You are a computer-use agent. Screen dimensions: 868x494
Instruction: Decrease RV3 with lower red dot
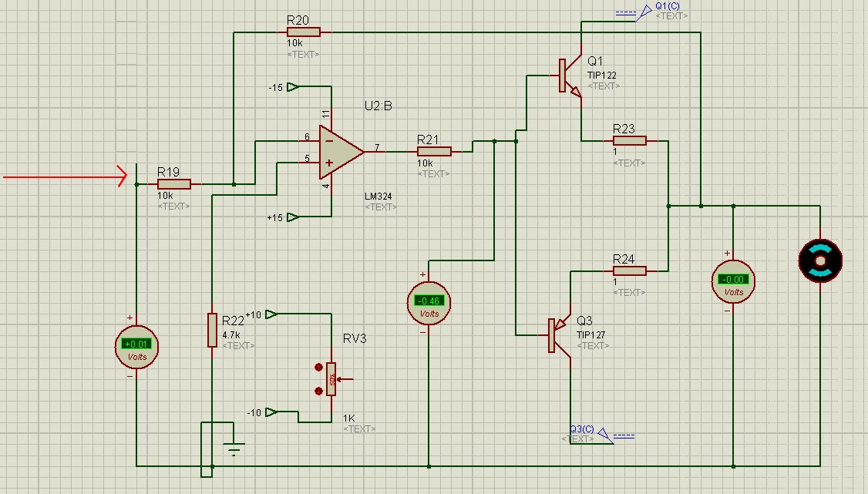[318, 391]
